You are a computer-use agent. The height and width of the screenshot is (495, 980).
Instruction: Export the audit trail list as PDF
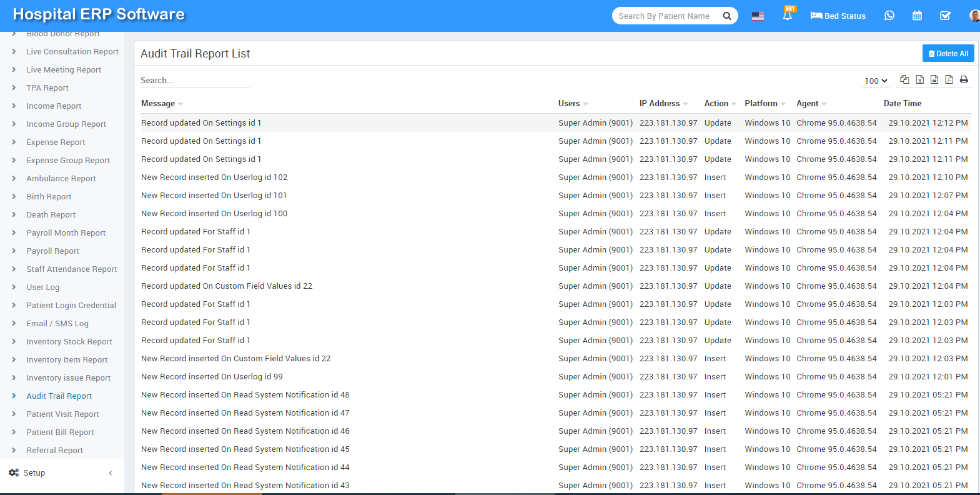pos(949,79)
